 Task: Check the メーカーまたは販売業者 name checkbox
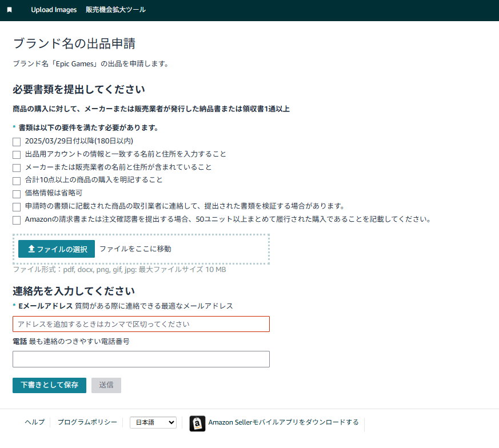coord(17,167)
